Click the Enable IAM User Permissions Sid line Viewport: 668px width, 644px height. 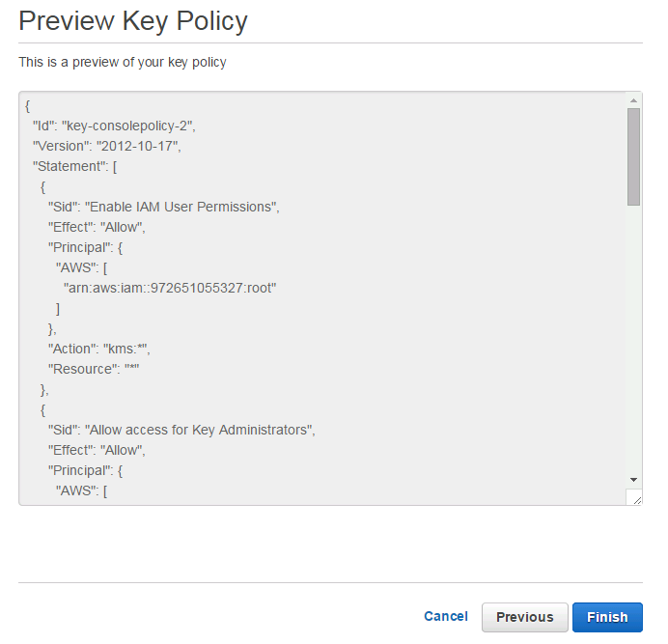[163, 207]
